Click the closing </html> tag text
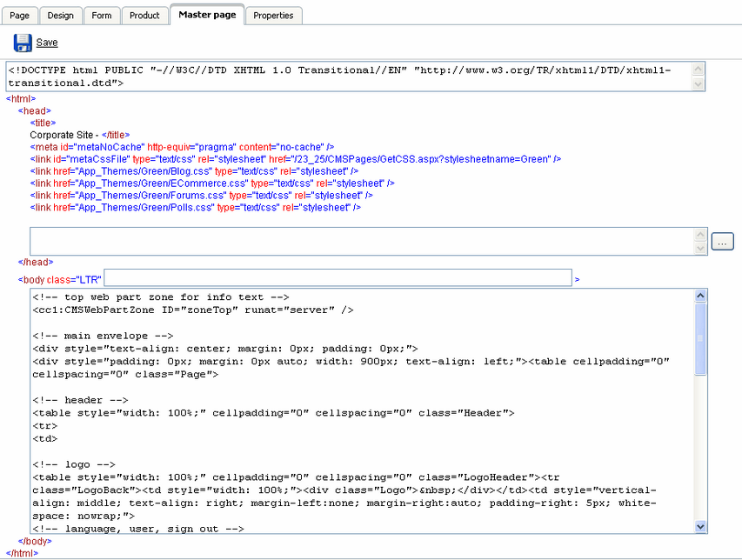Screen dimensions: 742x560 pos(22,553)
